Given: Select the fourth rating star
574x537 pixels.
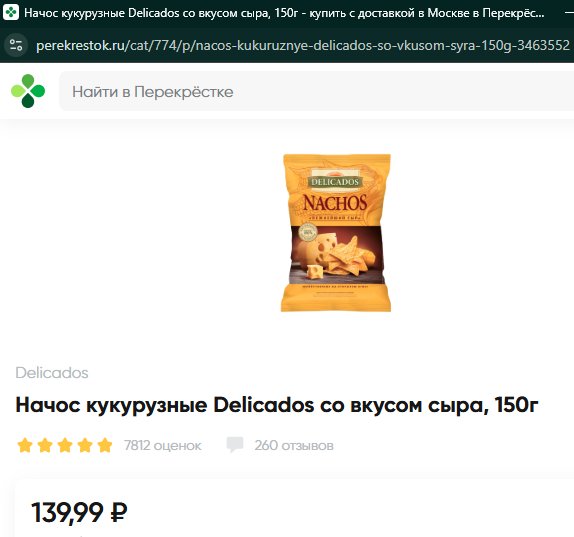Looking at the screenshot, I should 85,445.
